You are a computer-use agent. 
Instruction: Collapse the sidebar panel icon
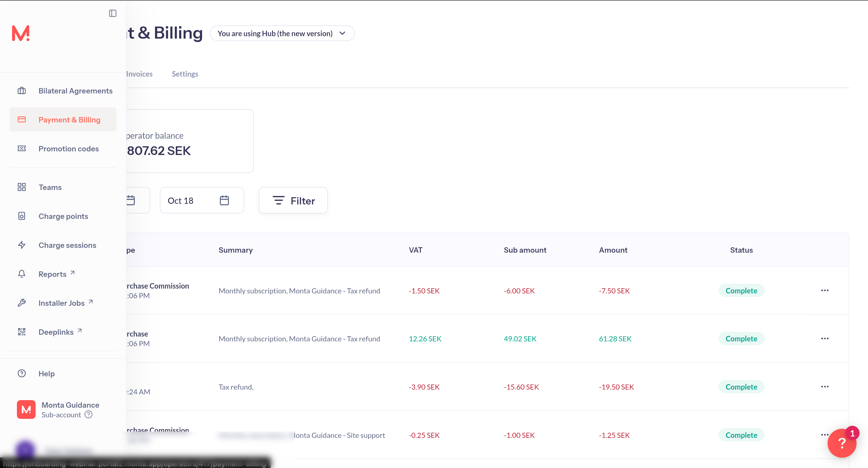[x=112, y=13]
